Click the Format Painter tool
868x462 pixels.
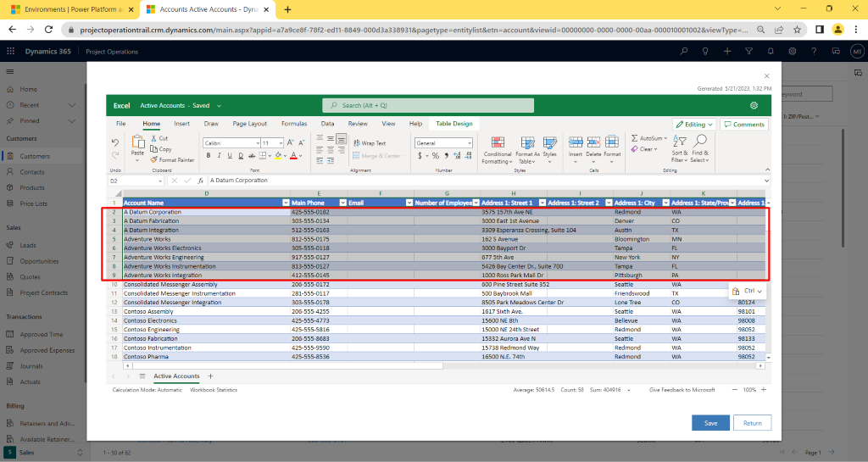pos(172,159)
